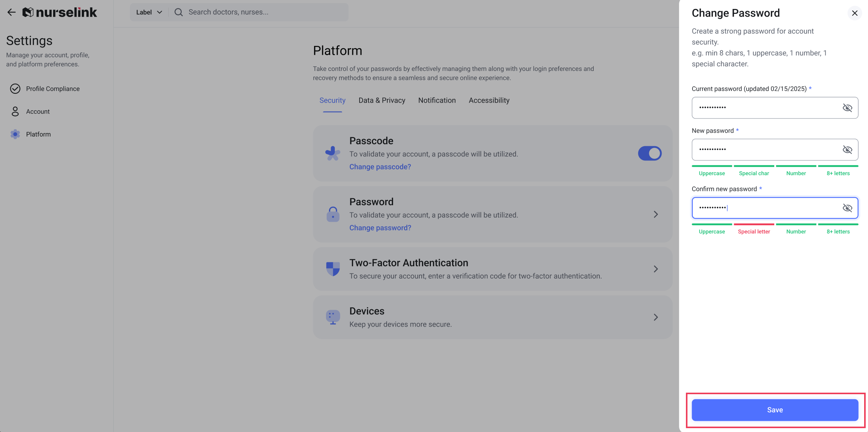Click the Platform gear icon in sidebar
Viewport: 868px width, 432px height.
coord(15,134)
